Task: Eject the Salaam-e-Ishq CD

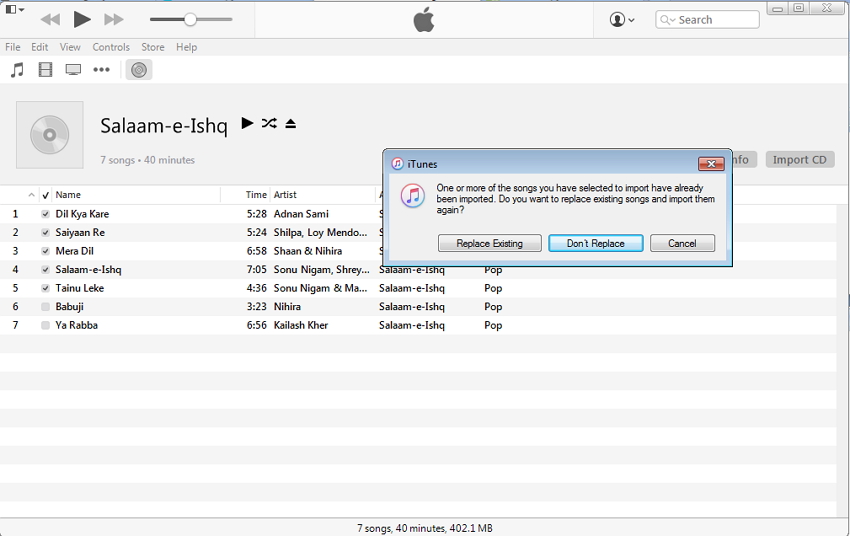Action: [291, 124]
